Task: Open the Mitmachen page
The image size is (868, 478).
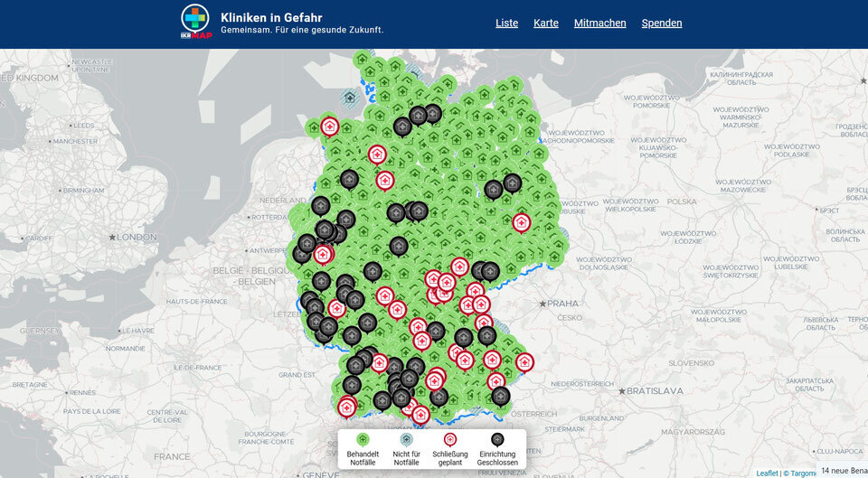Action: (599, 23)
